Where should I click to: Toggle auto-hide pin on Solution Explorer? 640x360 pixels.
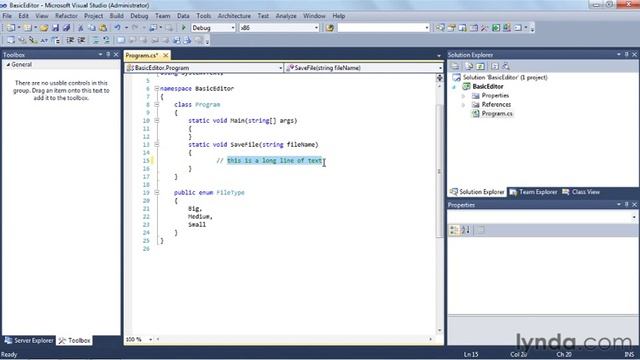627,54
